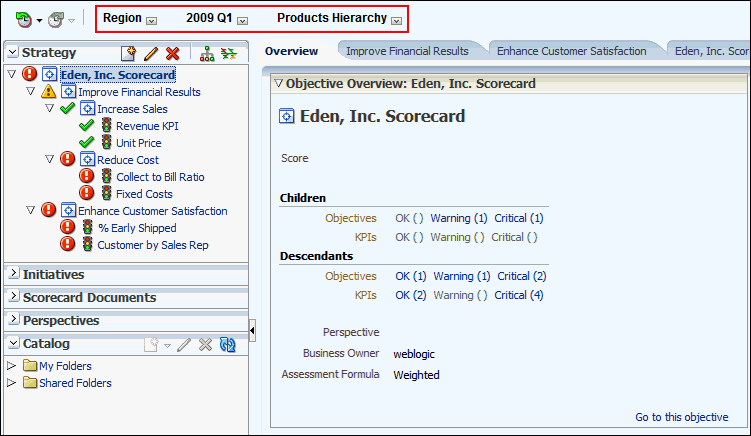Switch to the Enhance Customer Satisfaction tab
The image size is (751, 436).
click(571, 51)
